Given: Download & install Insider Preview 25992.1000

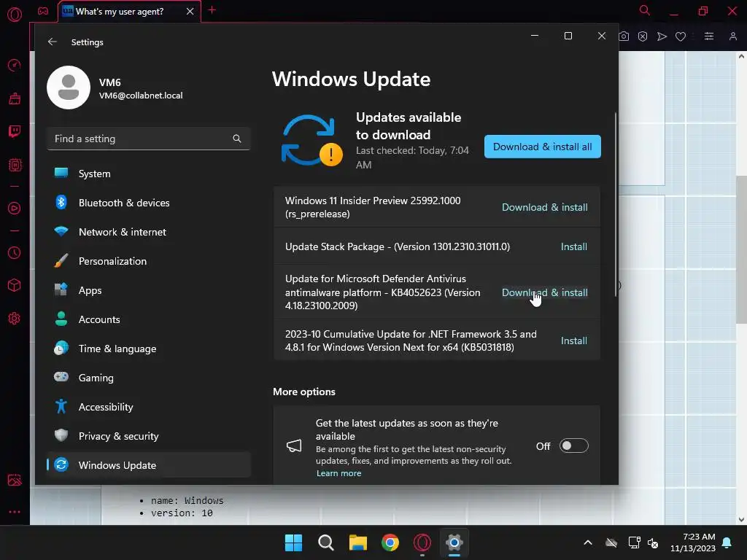Looking at the screenshot, I should (x=544, y=207).
